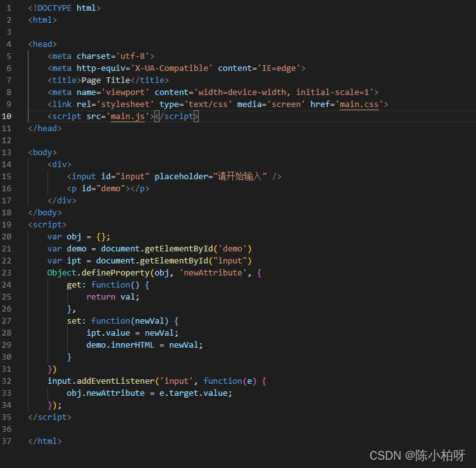Click 'ipt.value = newVal;' statement

coord(132,333)
